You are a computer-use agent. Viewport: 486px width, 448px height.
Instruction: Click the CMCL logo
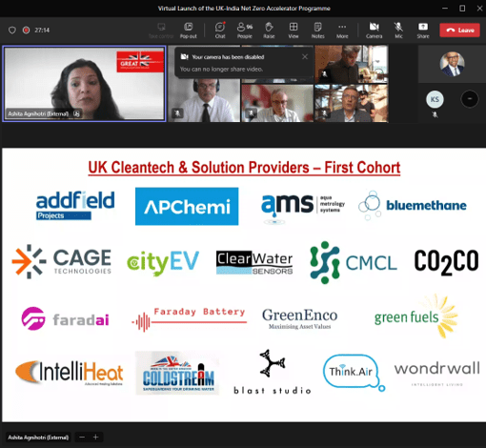[354, 262]
